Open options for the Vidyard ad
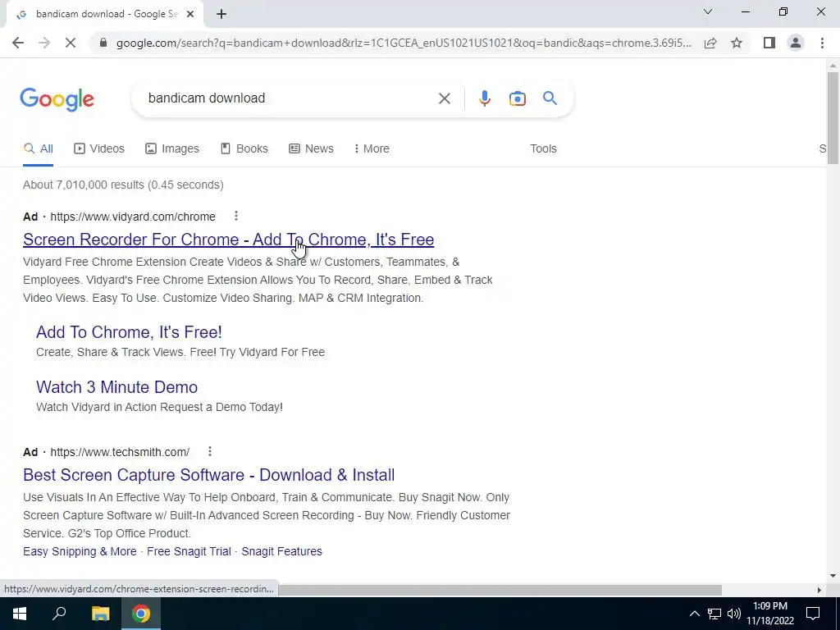The height and width of the screenshot is (630, 840). (236, 216)
